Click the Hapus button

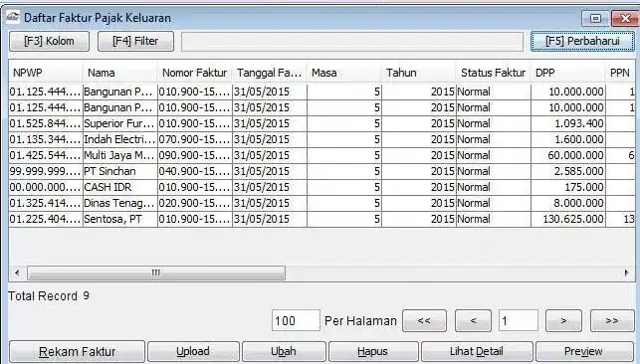coord(373,352)
